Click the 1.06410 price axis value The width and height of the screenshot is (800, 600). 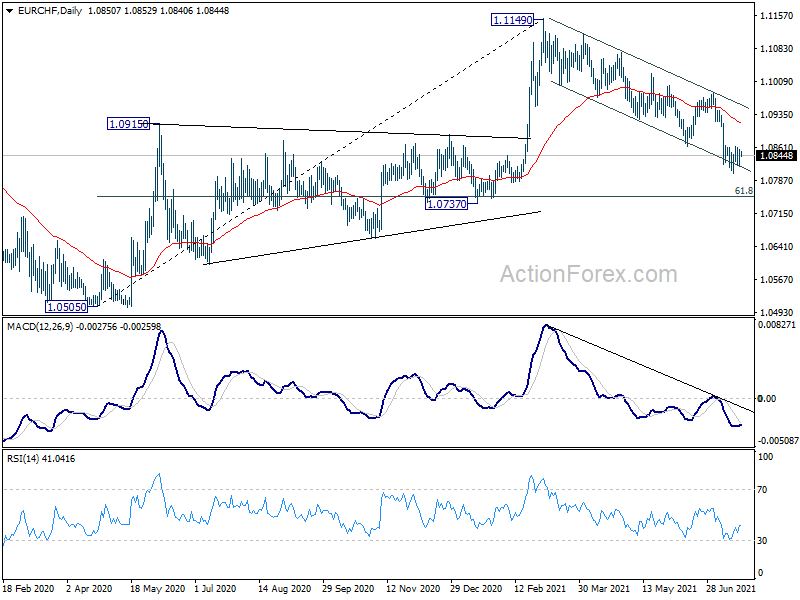coord(777,247)
